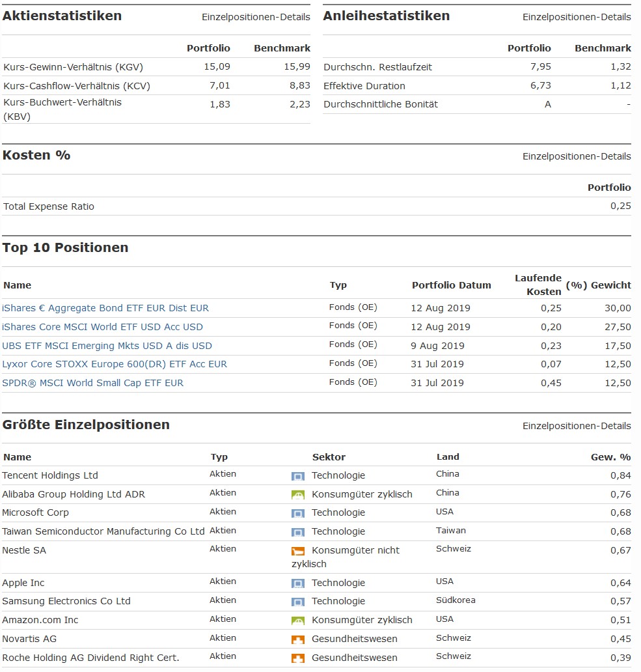641x672 pixels.
Task: Click Taiwan Semiconductor Manufacturing Co Ltd name
Action: tap(103, 532)
